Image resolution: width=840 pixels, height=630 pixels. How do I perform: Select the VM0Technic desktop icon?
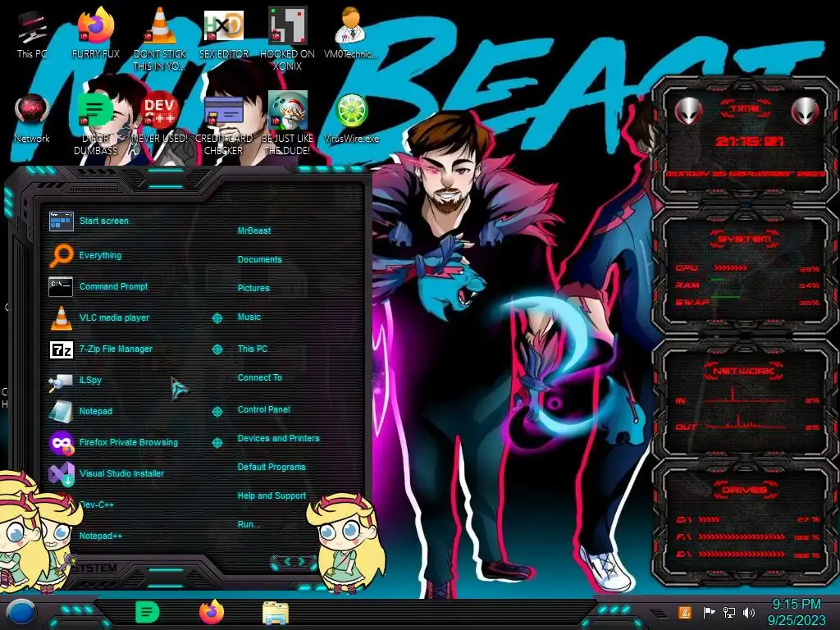pyautogui.click(x=351, y=34)
